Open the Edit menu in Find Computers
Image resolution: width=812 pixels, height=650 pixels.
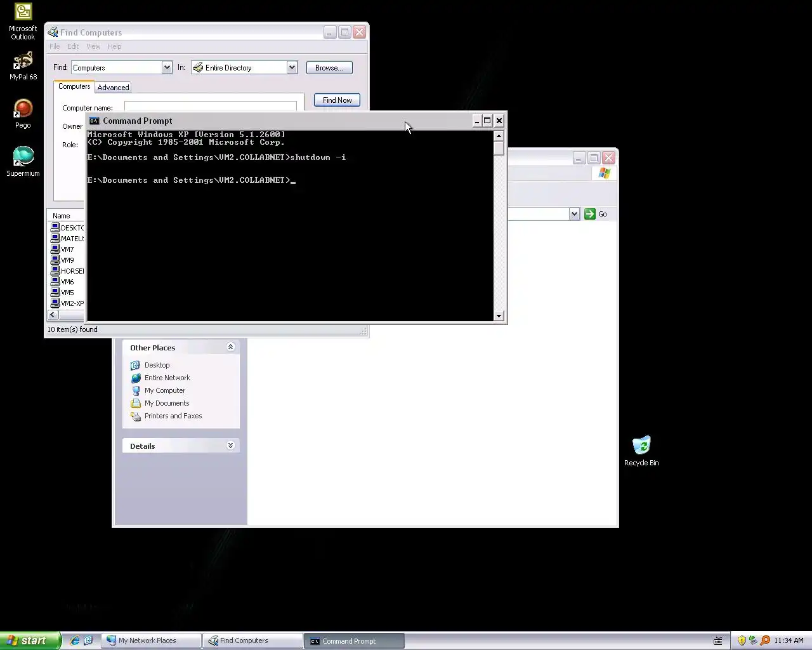[x=73, y=46]
